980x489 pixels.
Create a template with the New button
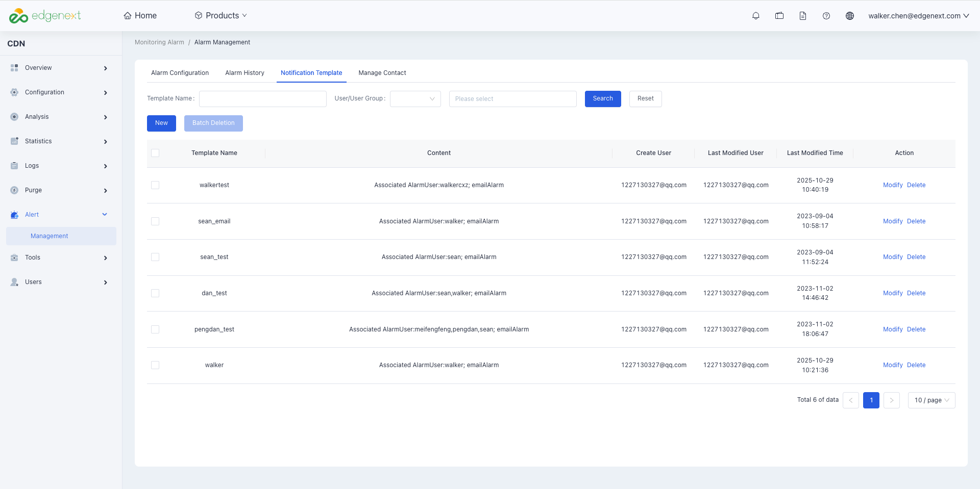pyautogui.click(x=161, y=123)
